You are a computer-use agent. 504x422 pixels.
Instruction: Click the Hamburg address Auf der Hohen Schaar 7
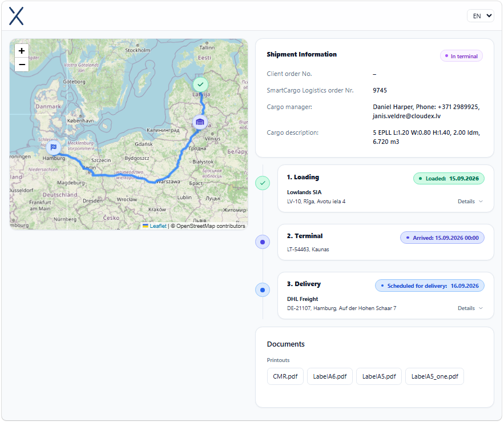click(342, 308)
